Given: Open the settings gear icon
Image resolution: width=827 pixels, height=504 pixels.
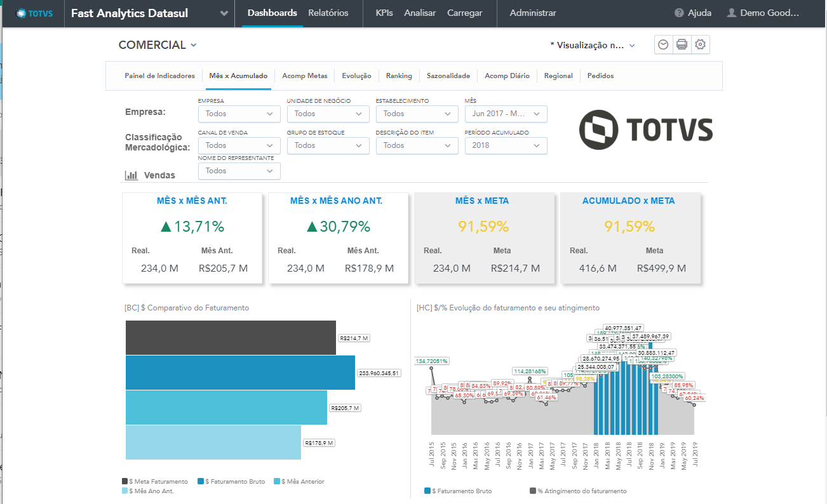Looking at the screenshot, I should click(x=700, y=44).
